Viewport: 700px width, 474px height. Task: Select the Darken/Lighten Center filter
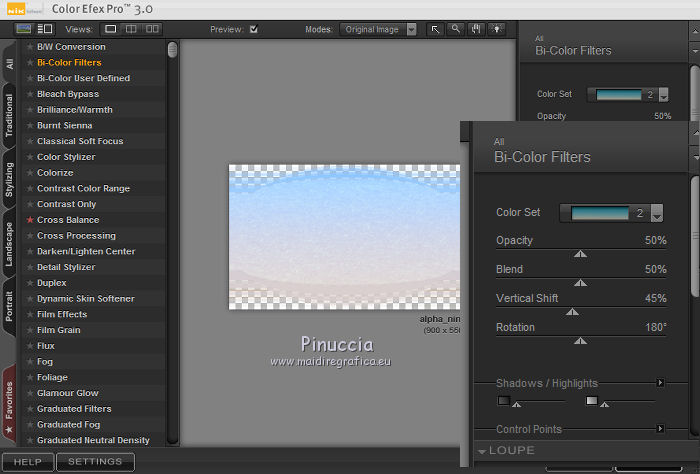pyautogui.click(x=86, y=251)
